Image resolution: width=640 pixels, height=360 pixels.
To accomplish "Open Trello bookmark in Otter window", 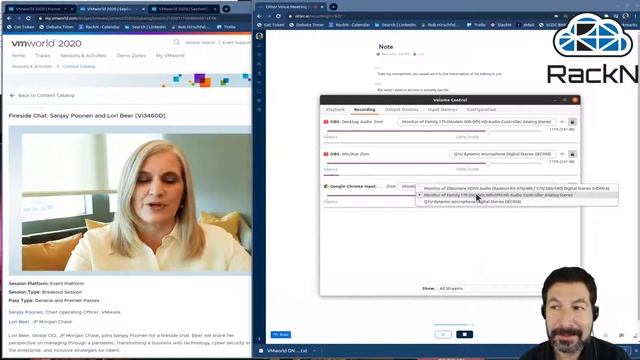I will click(x=476, y=25).
